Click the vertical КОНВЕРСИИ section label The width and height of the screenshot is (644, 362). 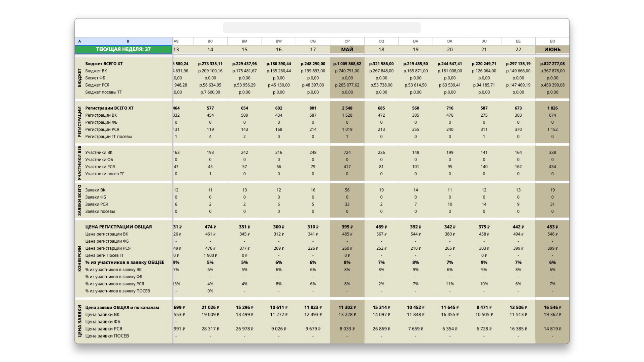(79, 258)
